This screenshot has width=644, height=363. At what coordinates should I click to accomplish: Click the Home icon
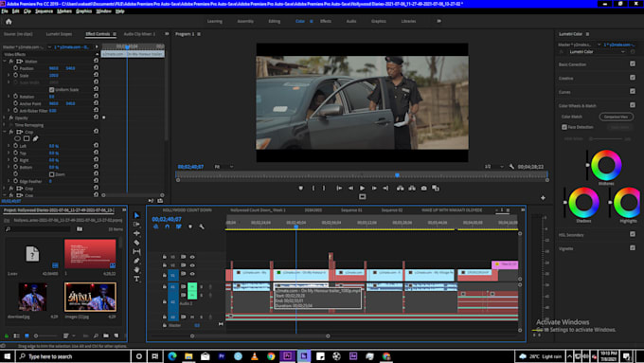(9, 22)
